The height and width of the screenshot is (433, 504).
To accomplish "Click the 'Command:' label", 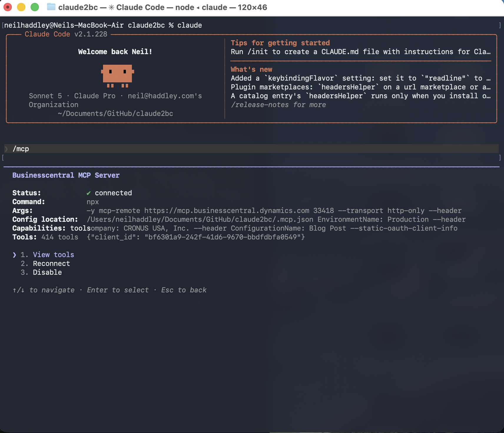I will 29,202.
